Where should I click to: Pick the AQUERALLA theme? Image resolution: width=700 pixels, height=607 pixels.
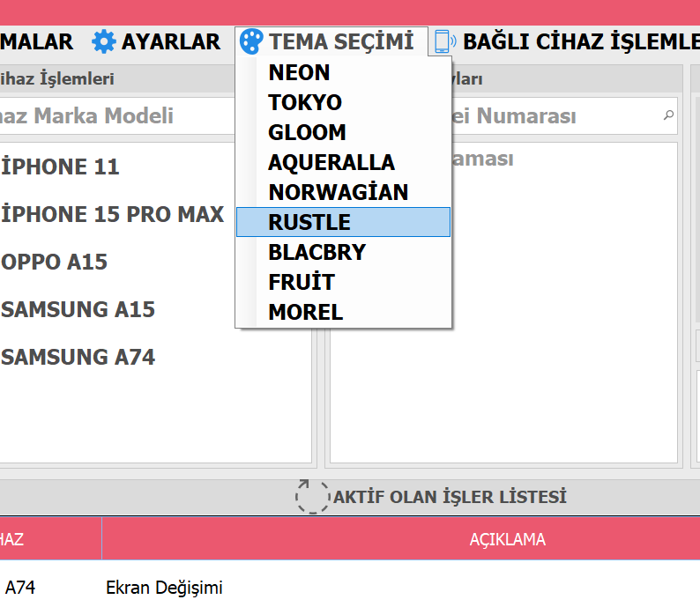331,162
